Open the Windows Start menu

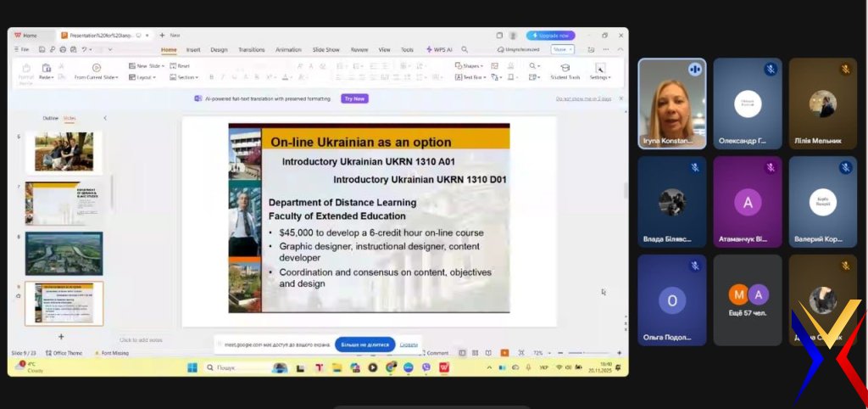[192, 367]
